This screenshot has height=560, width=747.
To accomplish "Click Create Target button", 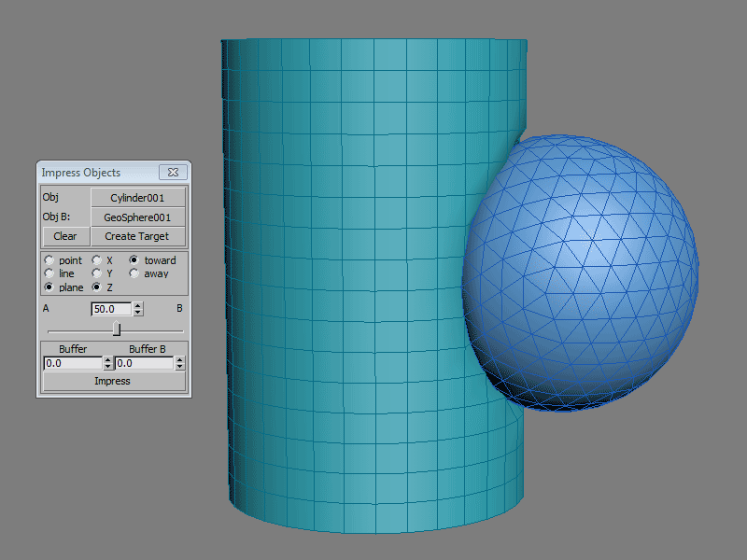I will point(137,236).
